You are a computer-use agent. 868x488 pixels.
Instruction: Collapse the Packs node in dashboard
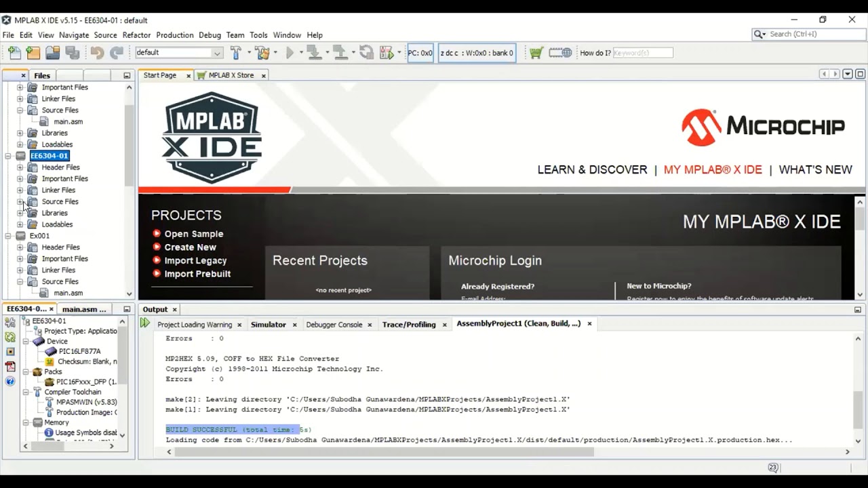coord(26,371)
